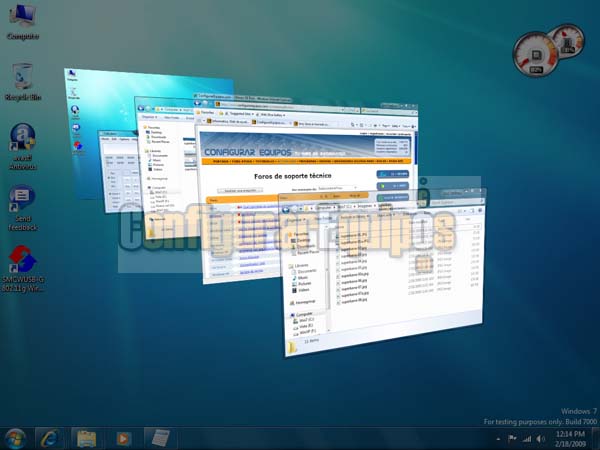Image resolution: width=600 pixels, height=450 pixels.
Task: Launch avast! Antivirus from the desktop
Action: pyautogui.click(x=23, y=146)
